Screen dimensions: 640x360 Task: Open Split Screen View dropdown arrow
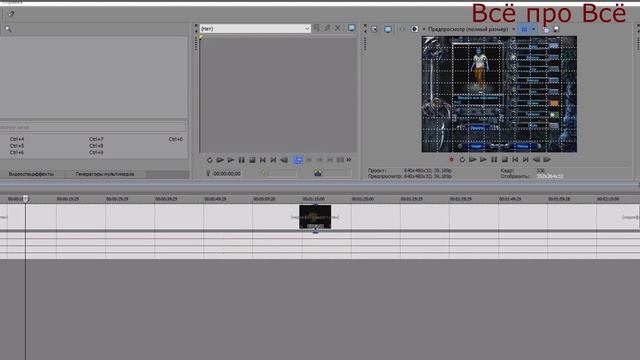click(424, 29)
